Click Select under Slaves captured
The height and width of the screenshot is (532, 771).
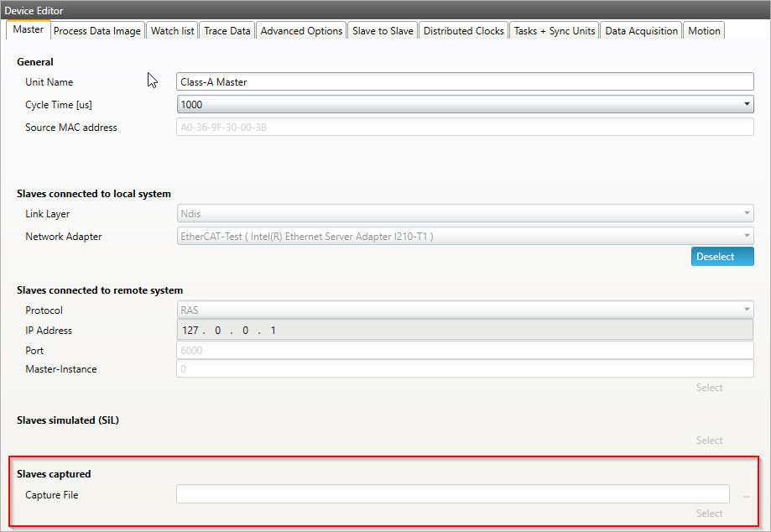coord(709,514)
